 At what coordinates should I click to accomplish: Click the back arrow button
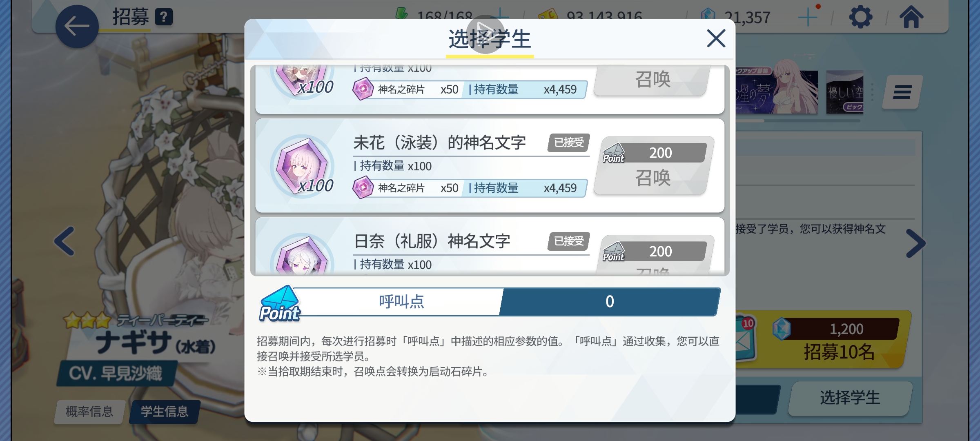click(77, 27)
